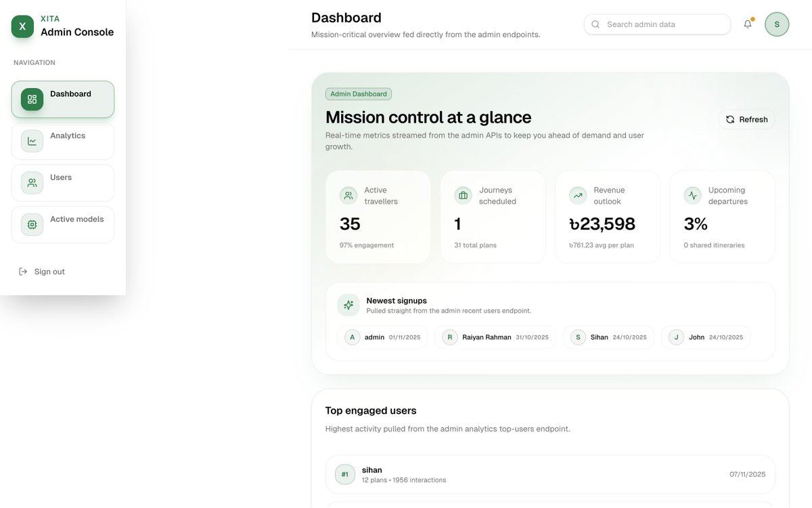
Task: Click the 07/11/2025 date on sihan row
Action: coord(748,474)
